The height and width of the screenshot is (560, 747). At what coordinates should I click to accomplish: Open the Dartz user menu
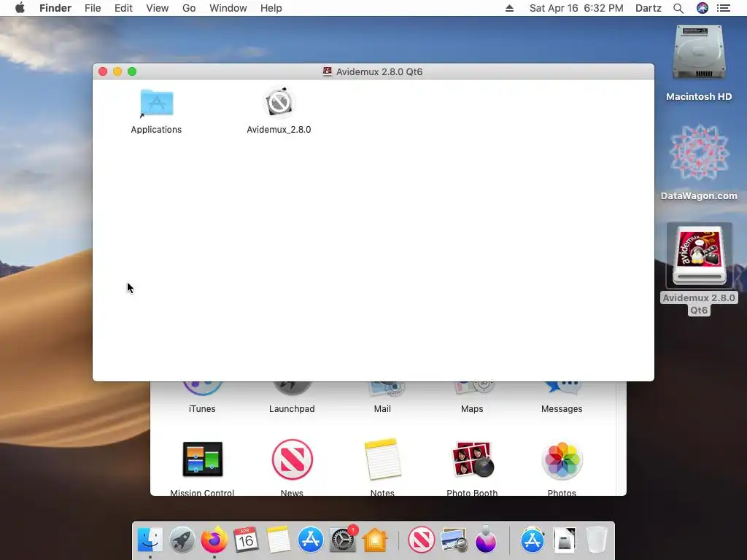point(649,8)
